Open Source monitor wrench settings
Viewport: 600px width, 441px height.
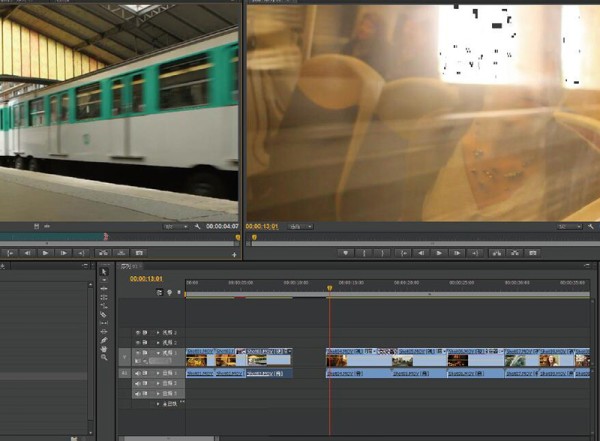tap(197, 227)
